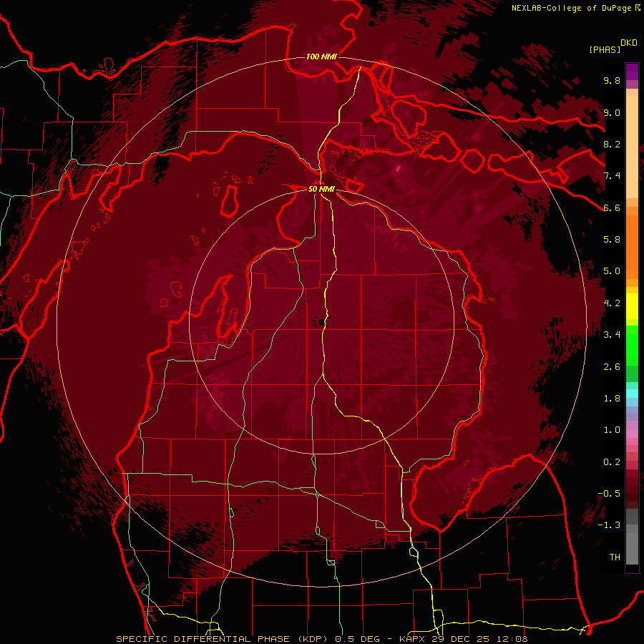Image resolution: width=644 pixels, height=644 pixels.
Task: Click the 3.4 value on the legend
Action: tap(612, 335)
